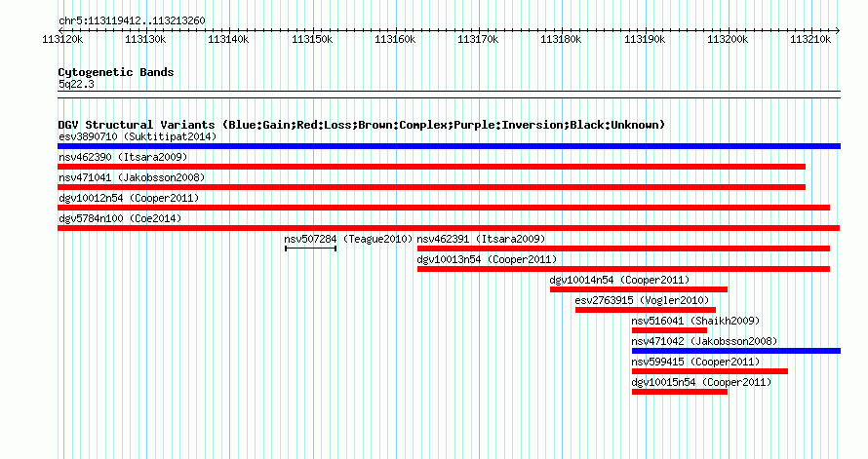The image size is (868, 459).
Task: Click the chr5:113119412..113213260 coordinate text
Action: coord(132,20)
